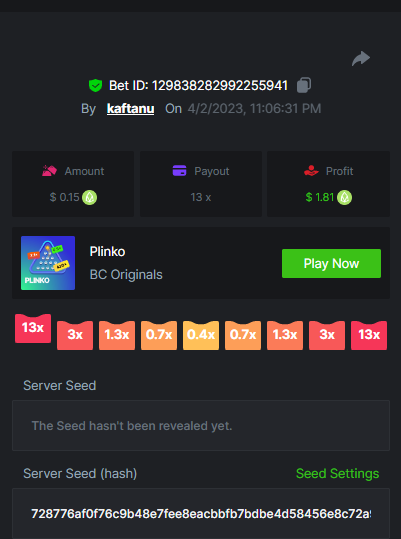Screen dimensions: 401x539
Task: Click the red Profit hand icon
Action: point(311,170)
